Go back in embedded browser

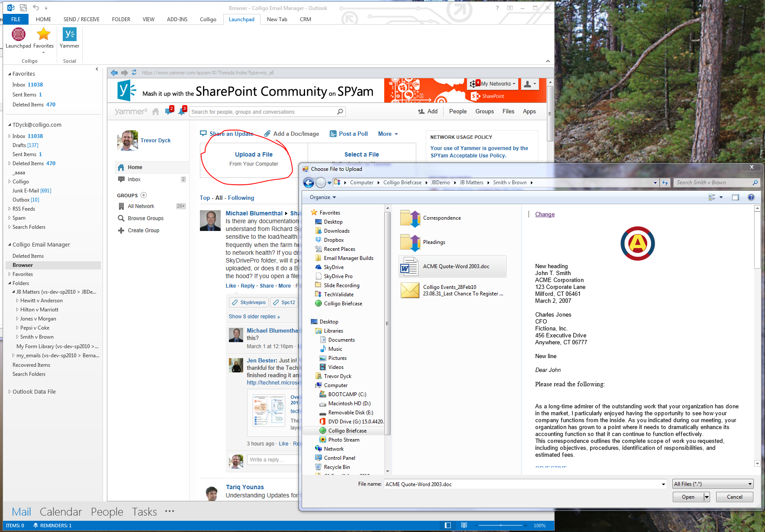click(114, 73)
